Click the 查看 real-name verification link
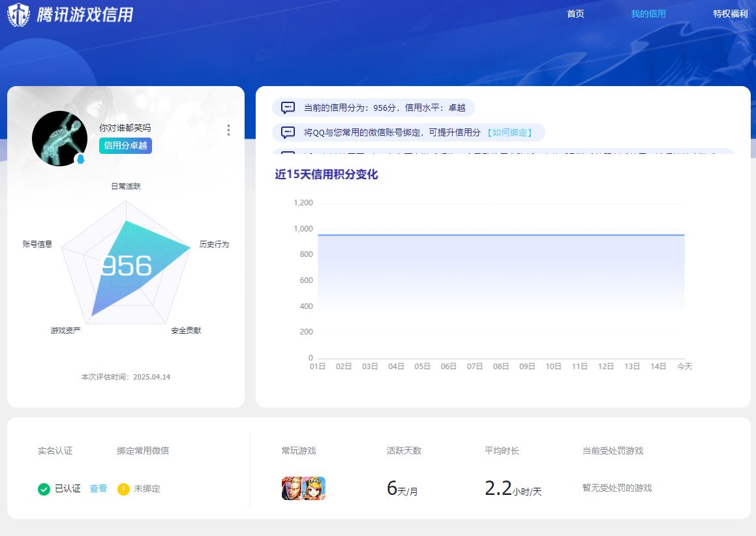756x536 pixels. (98, 489)
